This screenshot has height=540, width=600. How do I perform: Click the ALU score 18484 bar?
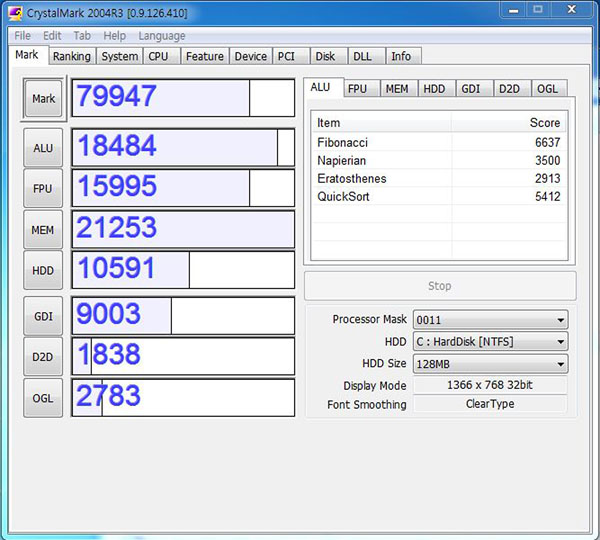tap(183, 148)
